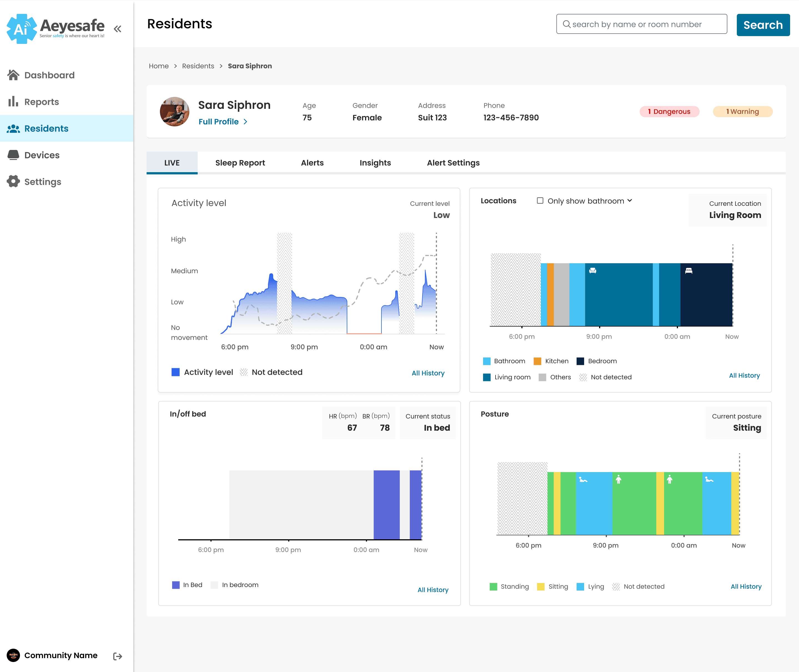
Task: Click the Living room legend swatch
Action: (487, 377)
